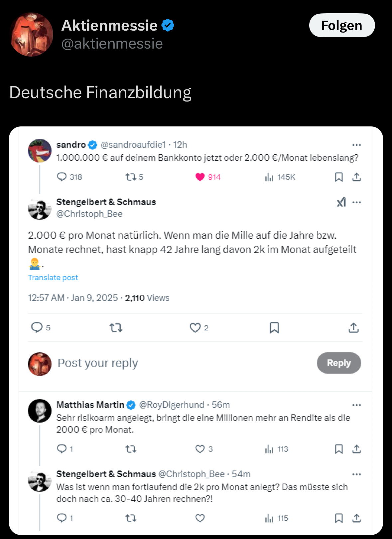Click the Folgen button for Aktienmessie
The height and width of the screenshot is (539, 392).
(x=342, y=26)
